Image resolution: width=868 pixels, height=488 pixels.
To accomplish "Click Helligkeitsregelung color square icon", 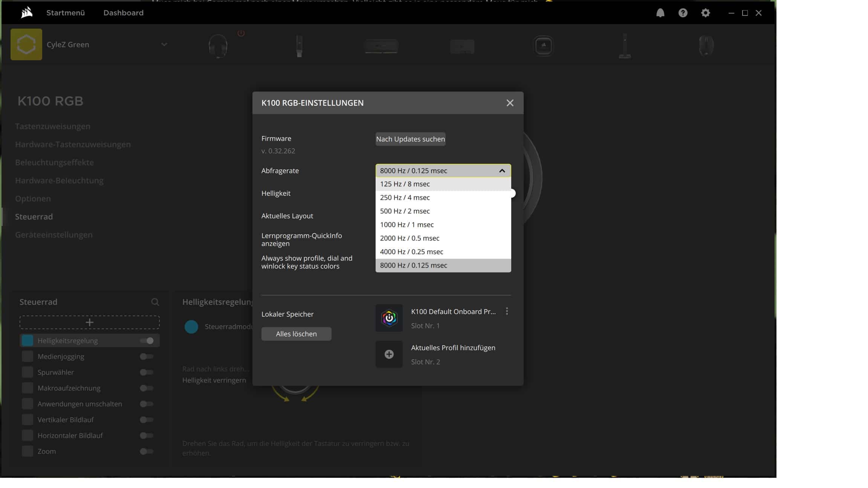I will point(28,340).
